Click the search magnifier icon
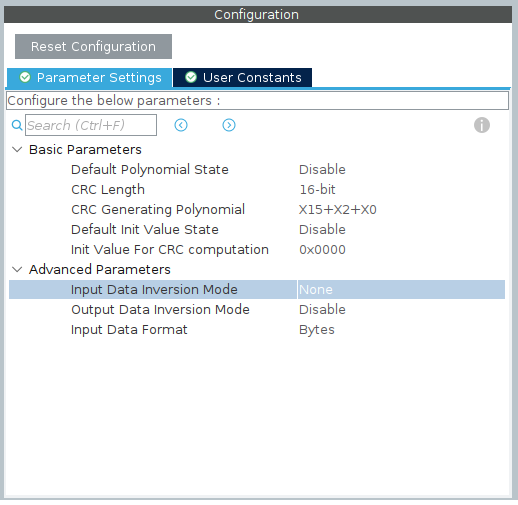 coord(17,125)
